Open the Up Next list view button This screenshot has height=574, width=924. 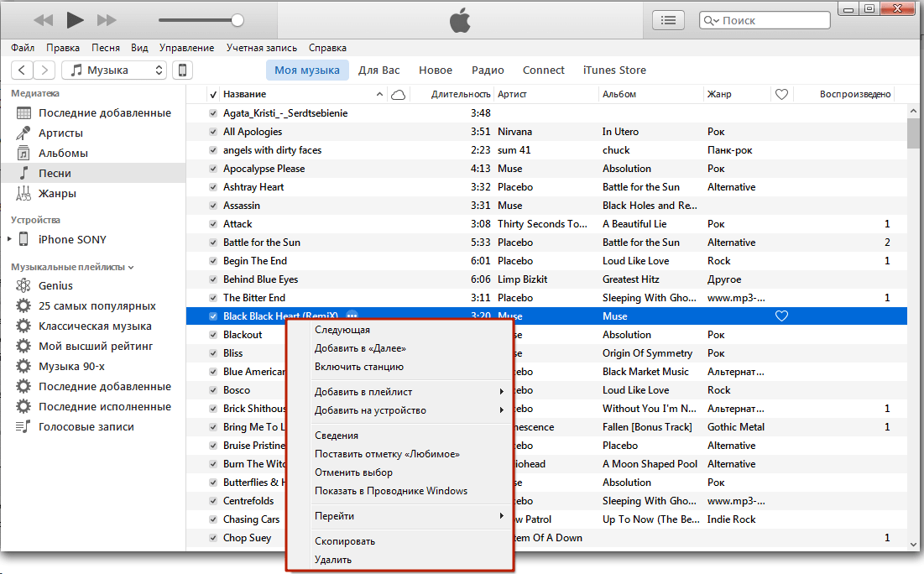pos(668,21)
